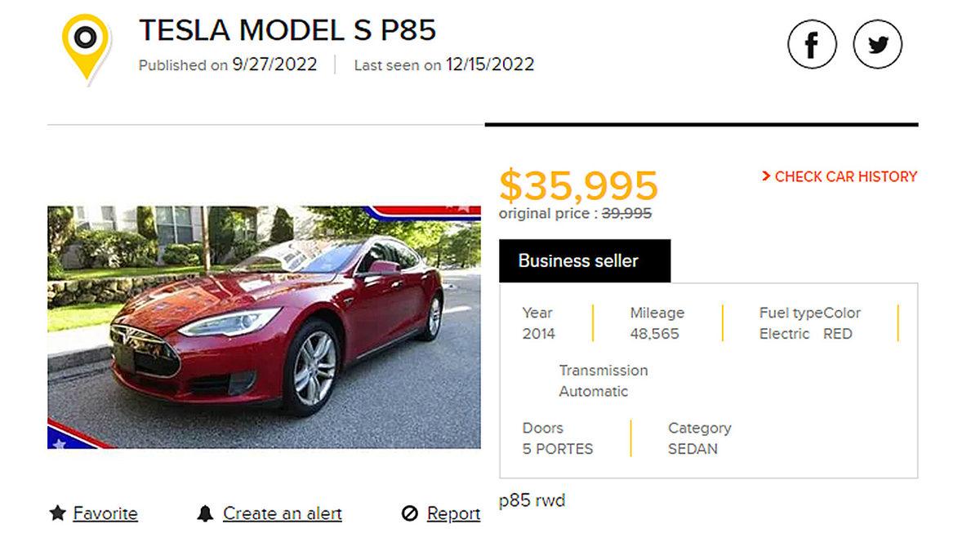Share listing on Twitter

coord(877,44)
